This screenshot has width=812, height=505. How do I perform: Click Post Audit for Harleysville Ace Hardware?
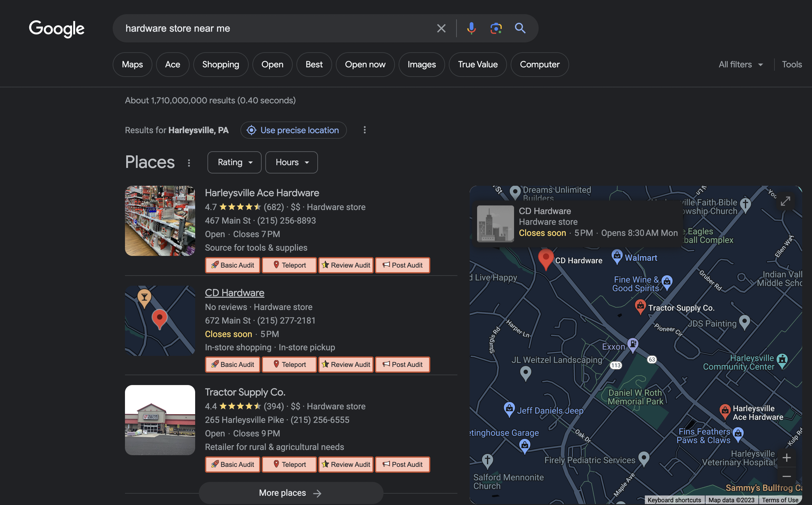(403, 265)
